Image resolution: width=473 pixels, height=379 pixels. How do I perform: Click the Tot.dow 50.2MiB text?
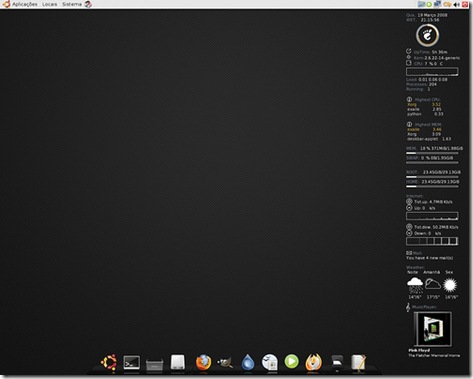tap(436, 227)
